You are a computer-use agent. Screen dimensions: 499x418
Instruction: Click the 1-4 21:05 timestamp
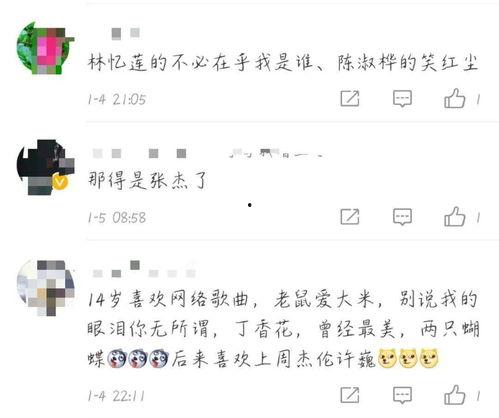(117, 99)
